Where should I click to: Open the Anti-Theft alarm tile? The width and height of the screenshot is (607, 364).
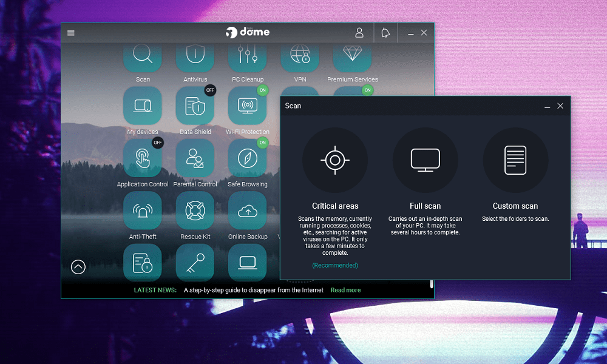pos(143,211)
